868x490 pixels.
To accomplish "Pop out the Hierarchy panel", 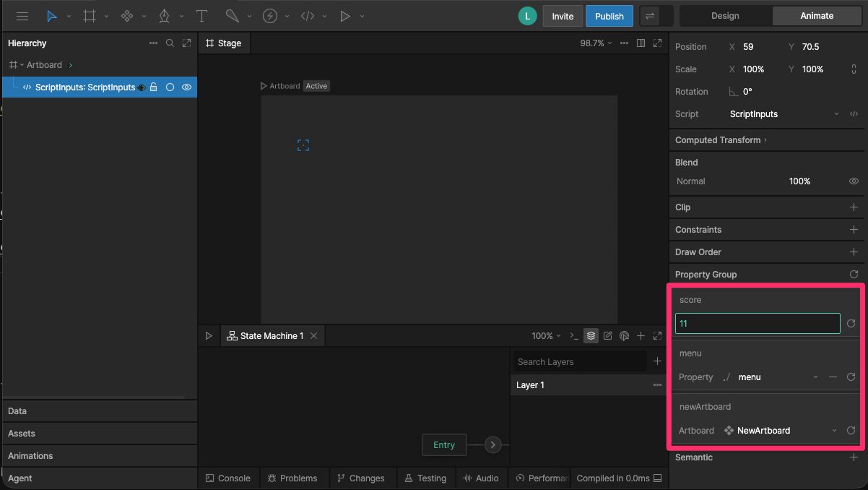I will click(x=187, y=43).
